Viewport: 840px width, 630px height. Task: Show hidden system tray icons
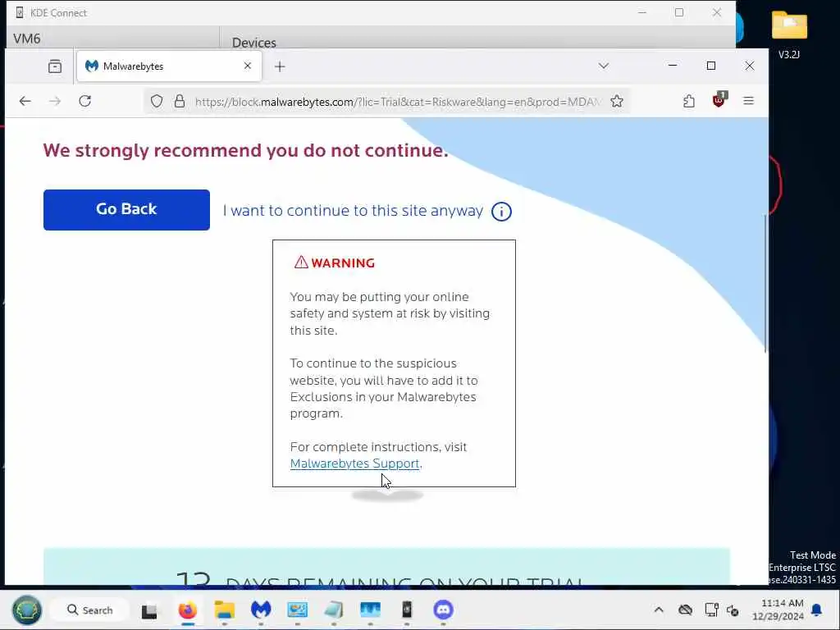659,609
